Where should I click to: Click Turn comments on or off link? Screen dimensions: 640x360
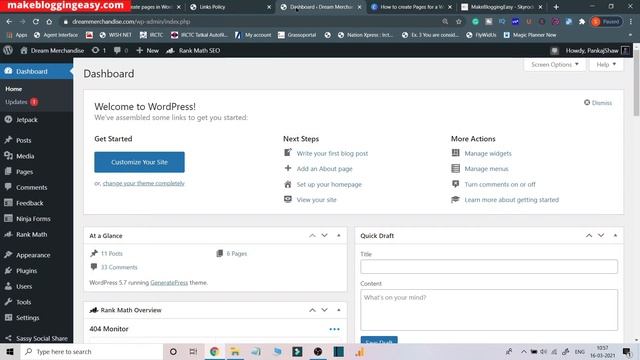coord(500,184)
